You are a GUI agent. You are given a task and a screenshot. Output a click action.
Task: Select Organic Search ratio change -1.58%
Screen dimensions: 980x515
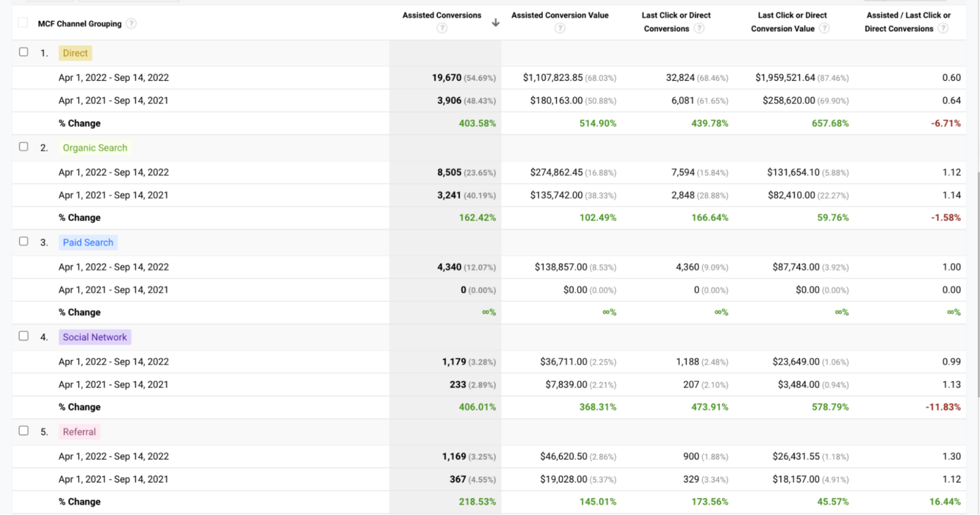click(946, 218)
